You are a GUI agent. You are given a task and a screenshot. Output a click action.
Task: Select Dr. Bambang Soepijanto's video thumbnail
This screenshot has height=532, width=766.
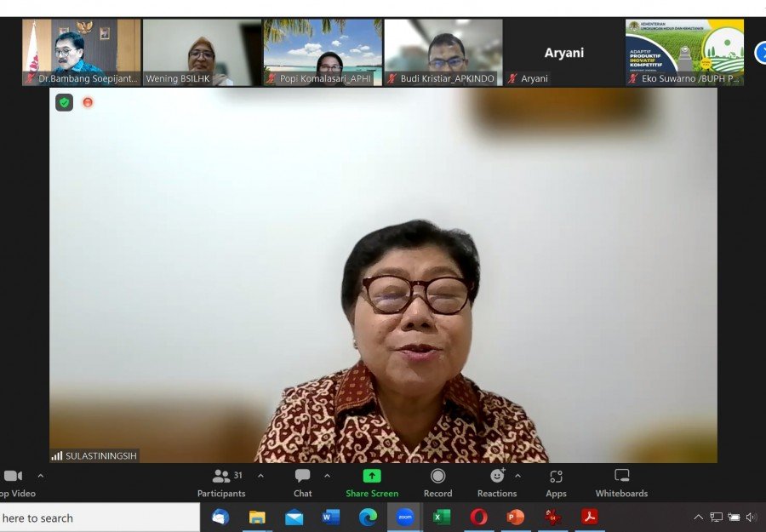(x=81, y=52)
